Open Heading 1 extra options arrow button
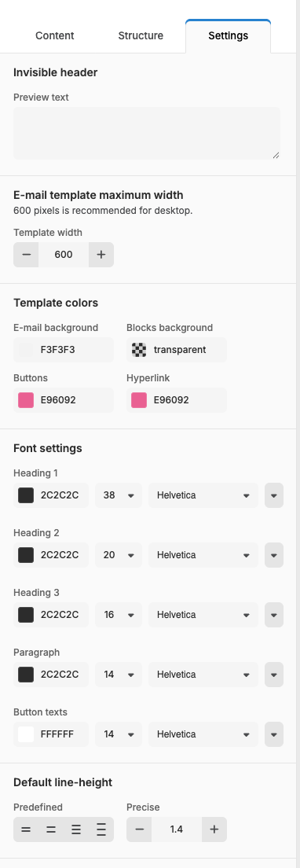This screenshot has height=868, width=300. point(274,495)
